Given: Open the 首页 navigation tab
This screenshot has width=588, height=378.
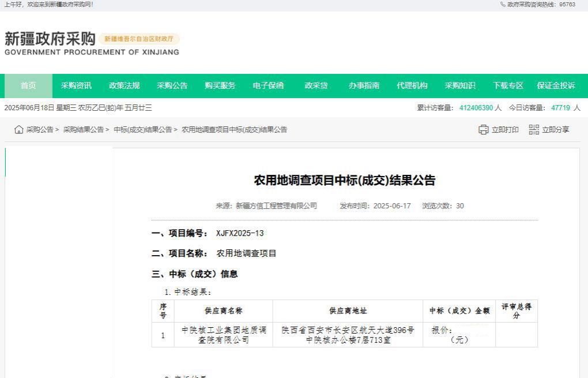Looking at the screenshot, I should (x=28, y=86).
